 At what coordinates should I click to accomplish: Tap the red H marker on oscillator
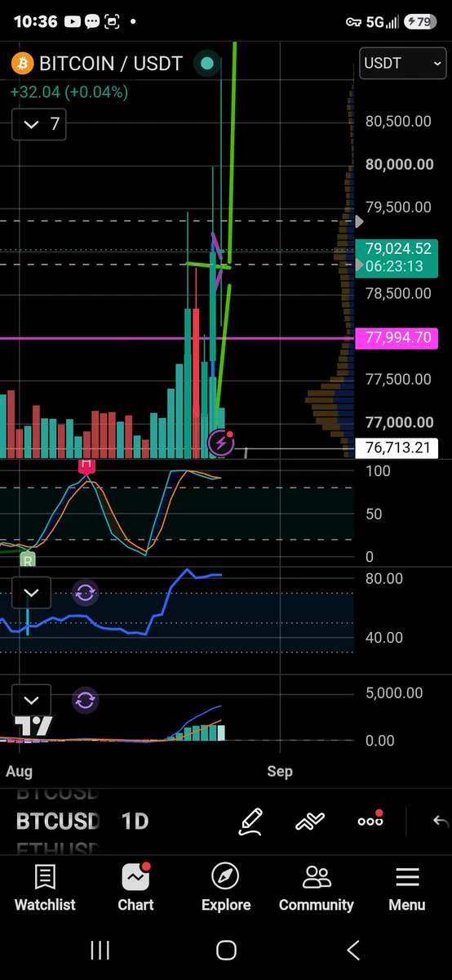click(86, 465)
